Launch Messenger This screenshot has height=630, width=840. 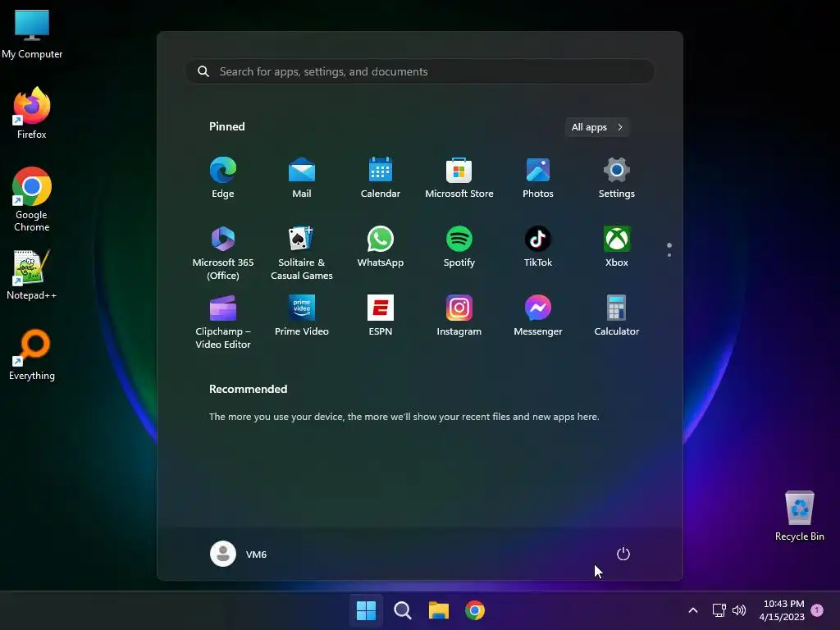coord(538,316)
